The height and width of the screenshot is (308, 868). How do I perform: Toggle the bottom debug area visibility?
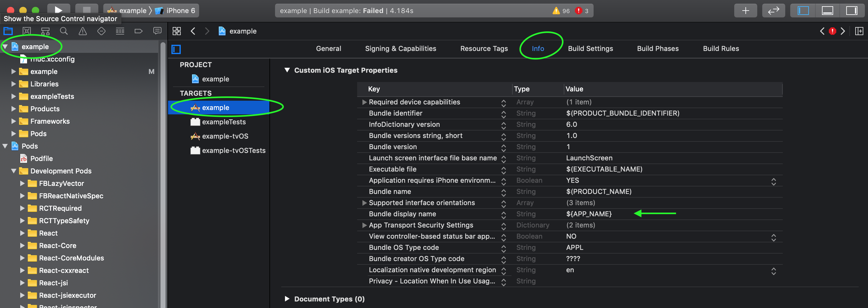[827, 11]
